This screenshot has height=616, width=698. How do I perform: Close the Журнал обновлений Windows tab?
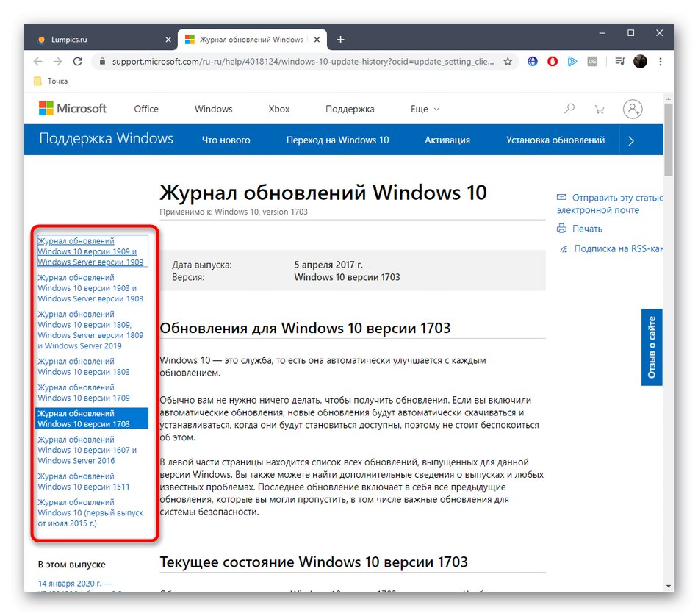(317, 40)
